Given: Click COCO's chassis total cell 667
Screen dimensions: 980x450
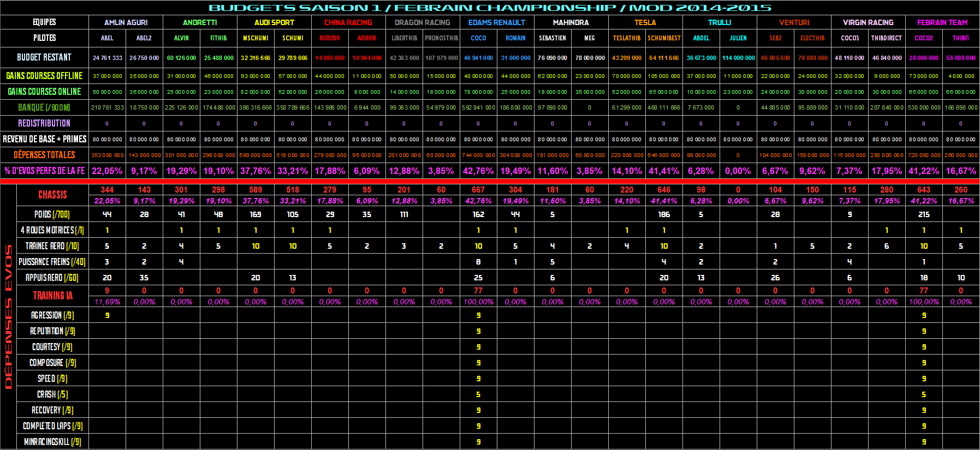Looking at the screenshot, I should point(478,190).
